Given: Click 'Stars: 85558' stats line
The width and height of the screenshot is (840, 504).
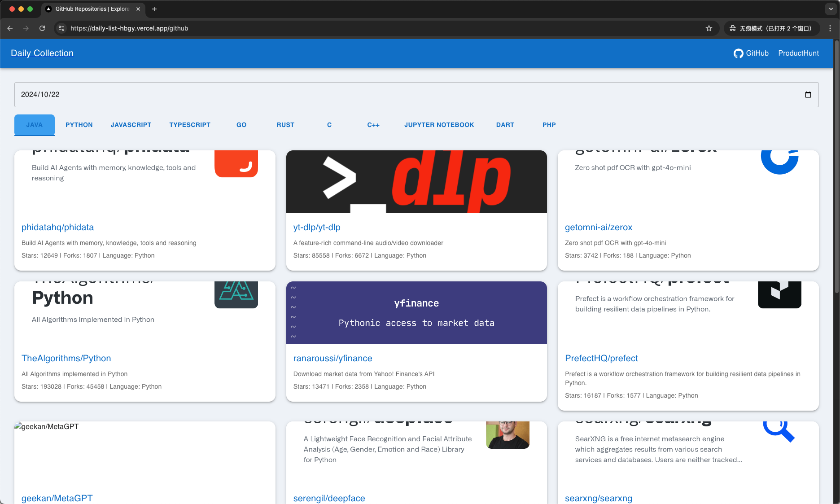Looking at the screenshot, I should [360, 256].
